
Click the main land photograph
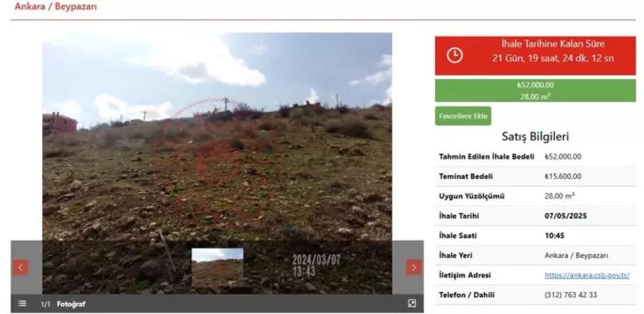[x=217, y=139]
